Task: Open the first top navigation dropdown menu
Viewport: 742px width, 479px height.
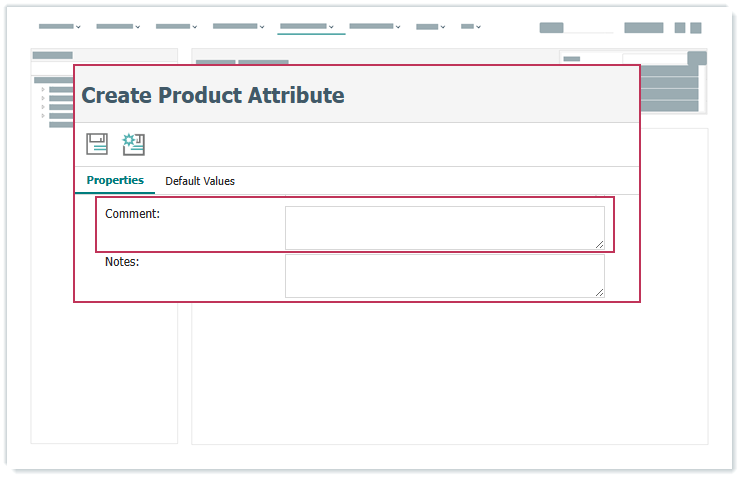Action: pyautogui.click(x=59, y=27)
